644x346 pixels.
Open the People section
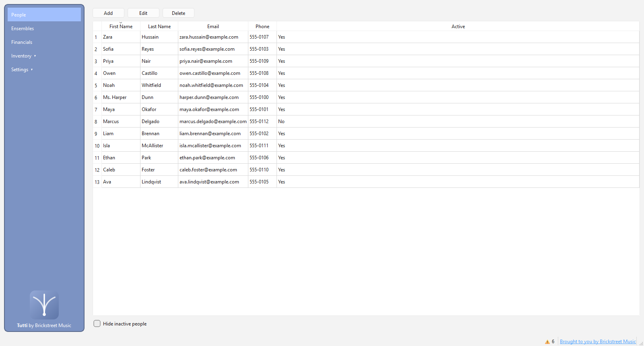pyautogui.click(x=44, y=14)
